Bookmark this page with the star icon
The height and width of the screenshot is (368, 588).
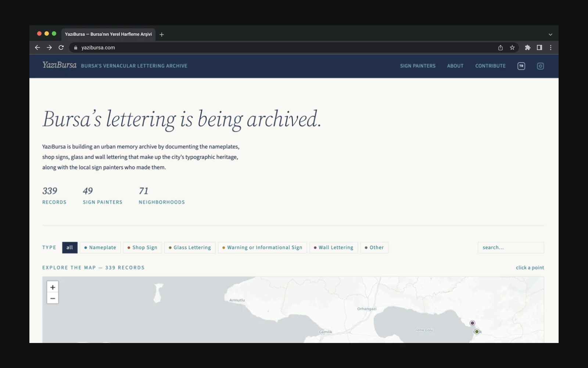pos(512,47)
